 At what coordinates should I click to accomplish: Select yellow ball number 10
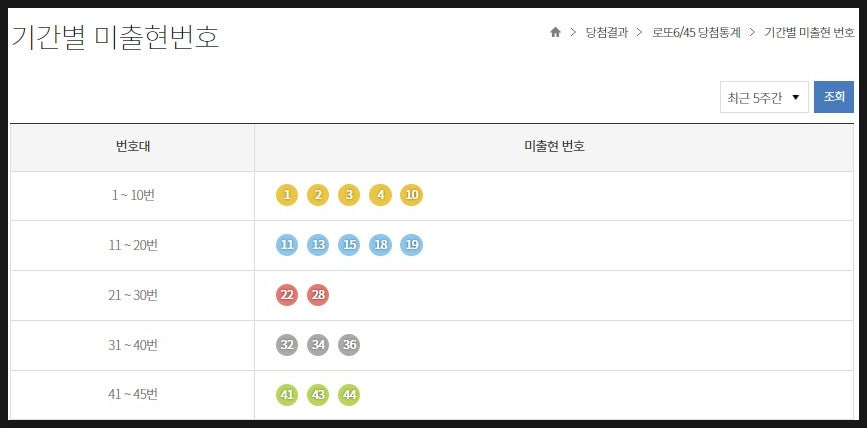[x=411, y=195]
